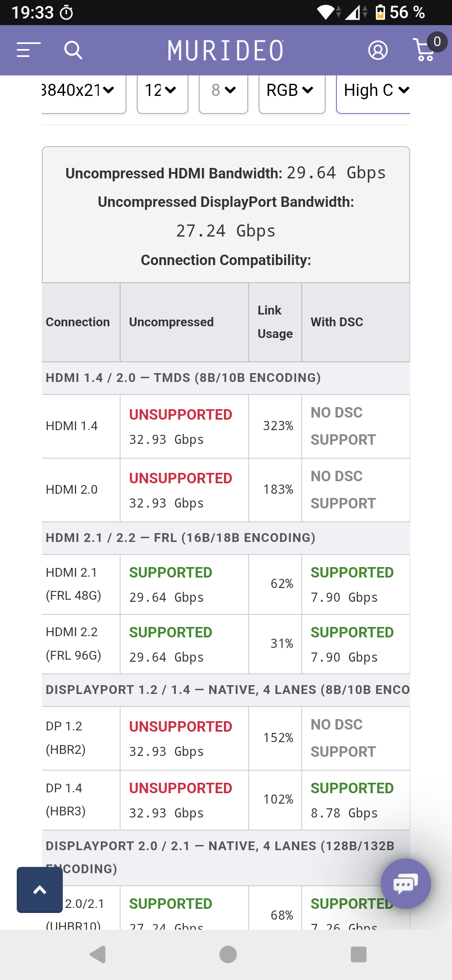Click the With DSC column header
The width and height of the screenshot is (452, 980).
tap(356, 322)
